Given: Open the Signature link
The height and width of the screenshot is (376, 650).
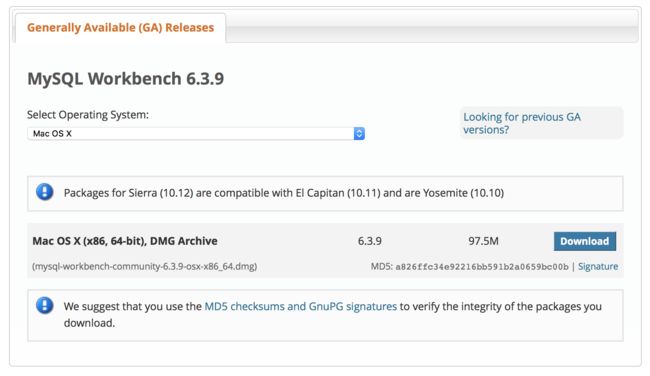Looking at the screenshot, I should (x=598, y=267).
